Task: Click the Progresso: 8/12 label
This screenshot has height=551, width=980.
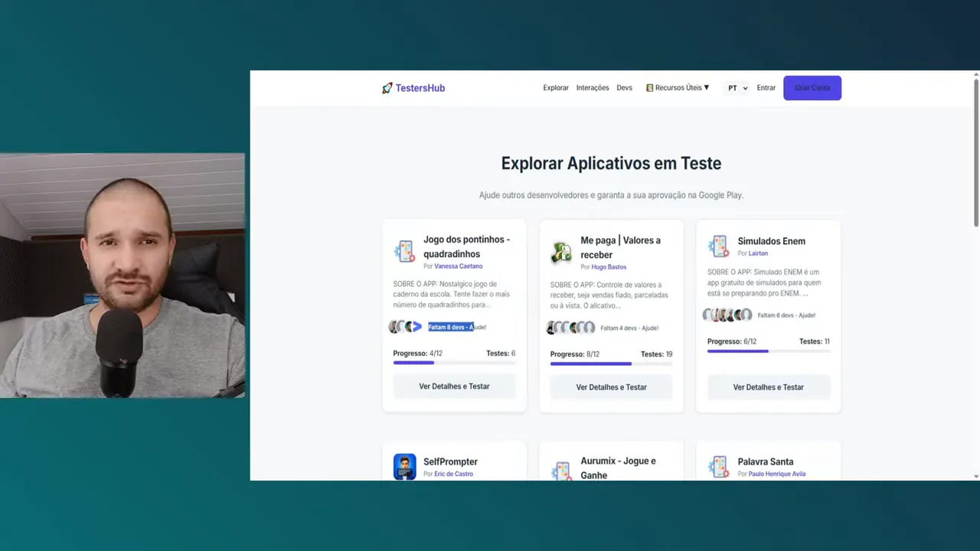Action: 574,354
